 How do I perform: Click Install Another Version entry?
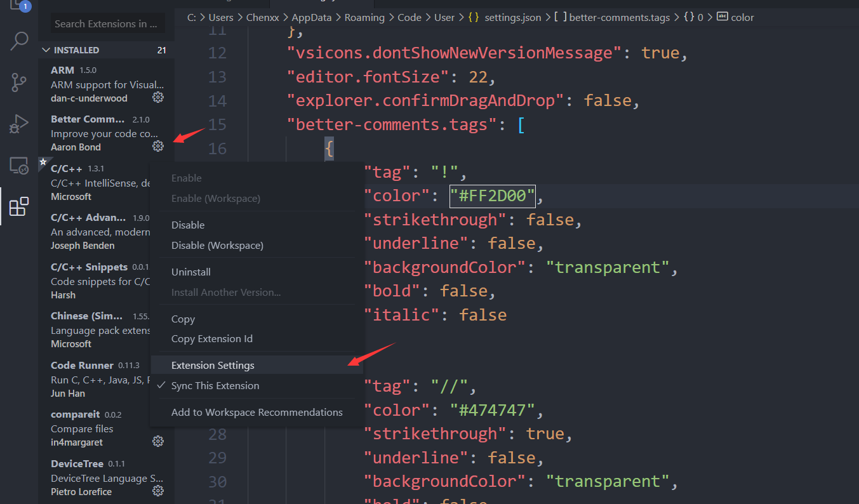coord(226,292)
